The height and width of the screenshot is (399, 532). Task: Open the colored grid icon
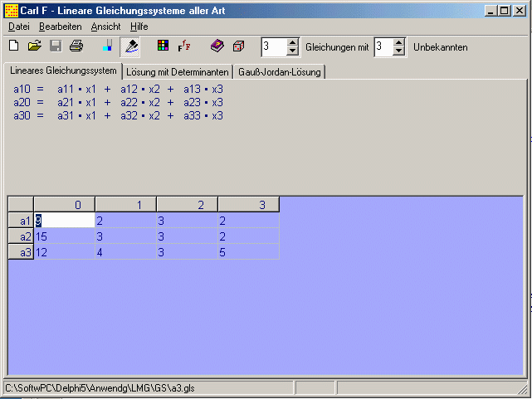click(x=163, y=46)
